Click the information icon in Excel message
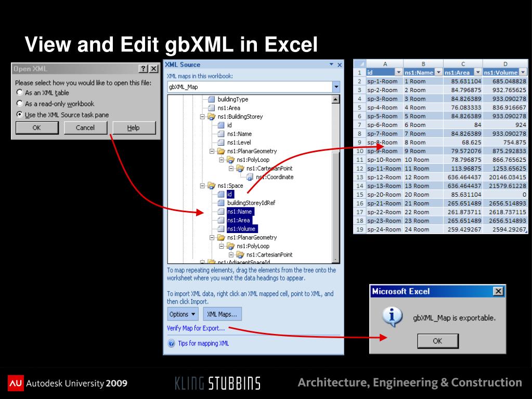The image size is (532, 399). coord(392,317)
